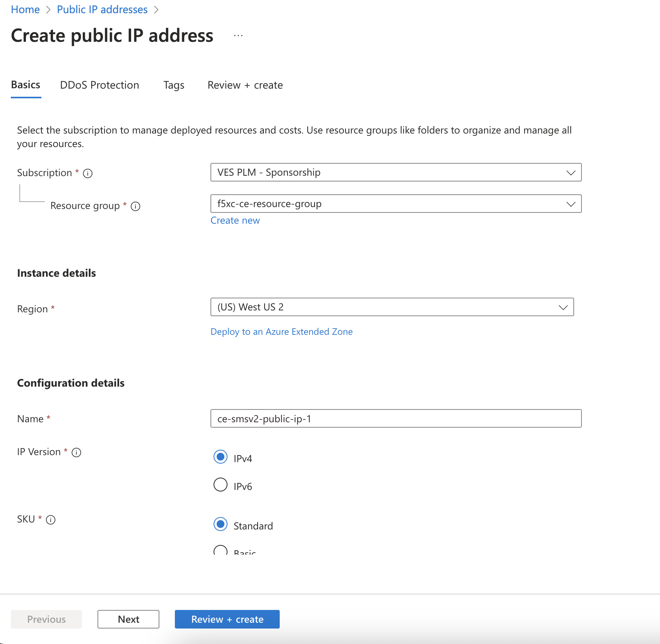The image size is (660, 644).
Task: Click the Resource group info icon
Action: coord(135,206)
